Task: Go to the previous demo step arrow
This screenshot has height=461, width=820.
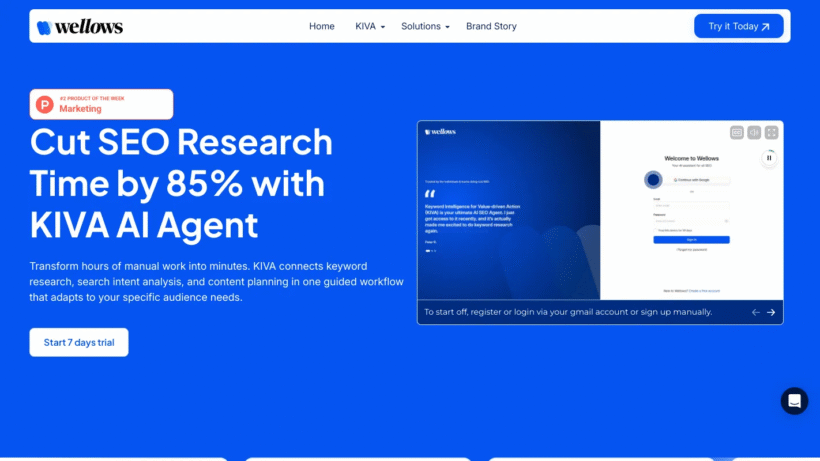Action: click(755, 312)
